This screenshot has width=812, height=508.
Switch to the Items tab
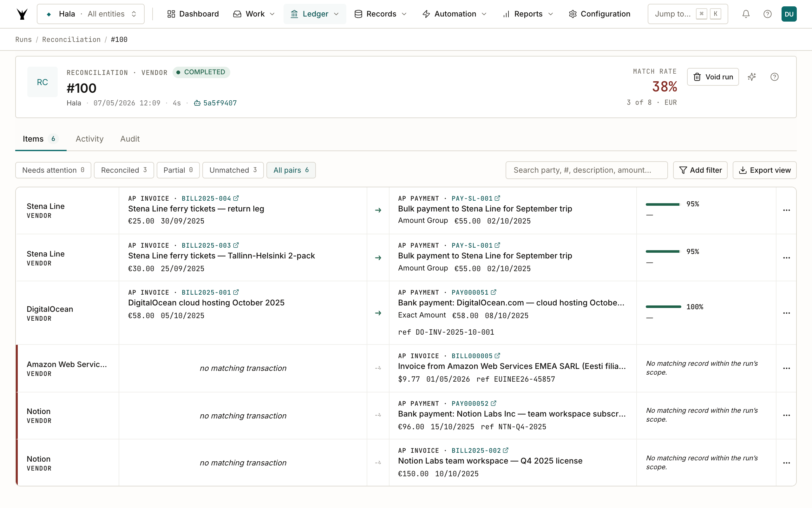pos(41,139)
